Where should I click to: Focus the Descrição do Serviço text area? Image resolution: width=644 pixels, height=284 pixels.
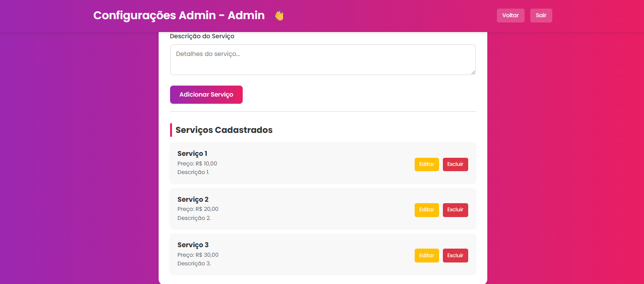pos(322,60)
